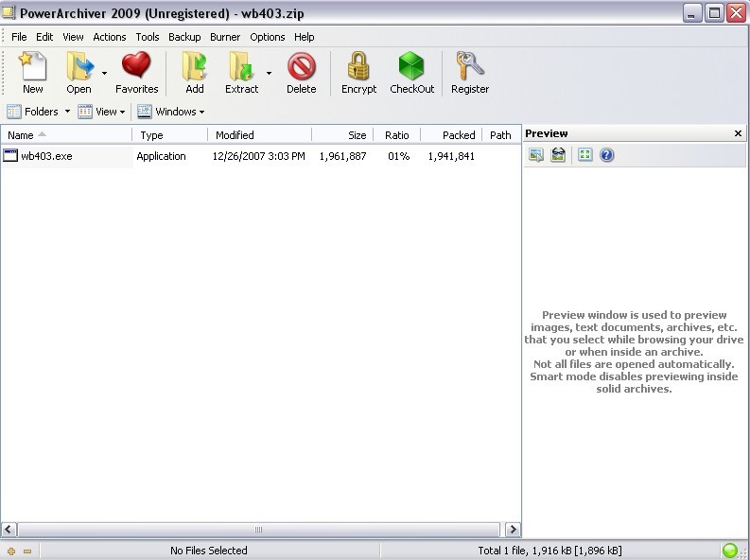750x560 pixels.
Task: Click the minus icon in status bar
Action: point(27,551)
